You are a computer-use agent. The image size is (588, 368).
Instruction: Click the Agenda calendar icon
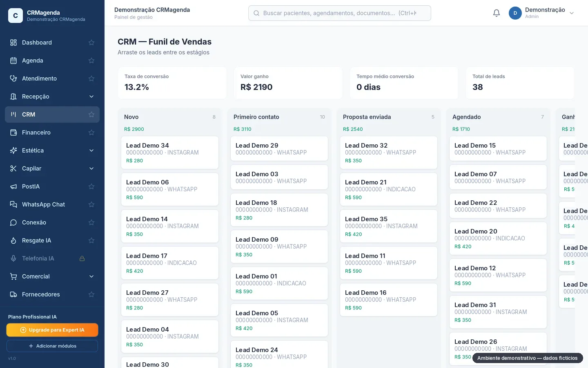point(13,61)
